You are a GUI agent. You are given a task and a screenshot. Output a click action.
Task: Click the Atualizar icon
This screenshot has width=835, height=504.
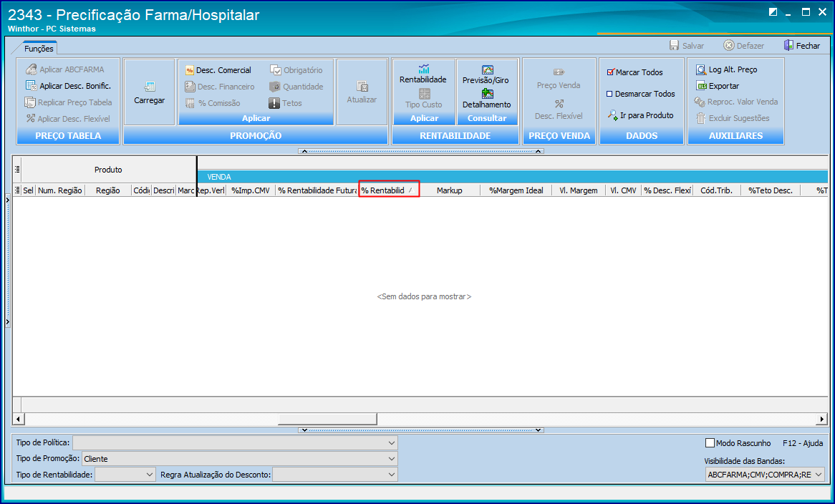click(362, 86)
